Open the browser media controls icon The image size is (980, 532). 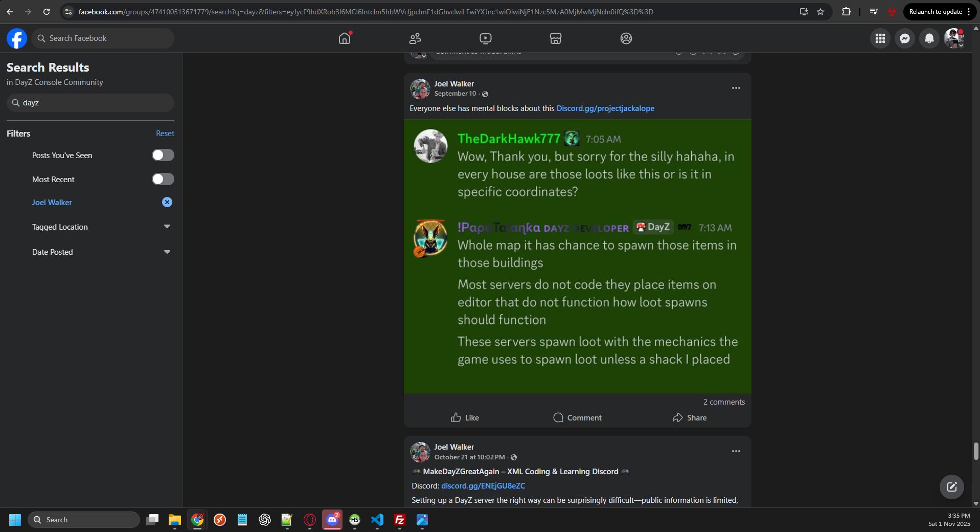pos(873,12)
